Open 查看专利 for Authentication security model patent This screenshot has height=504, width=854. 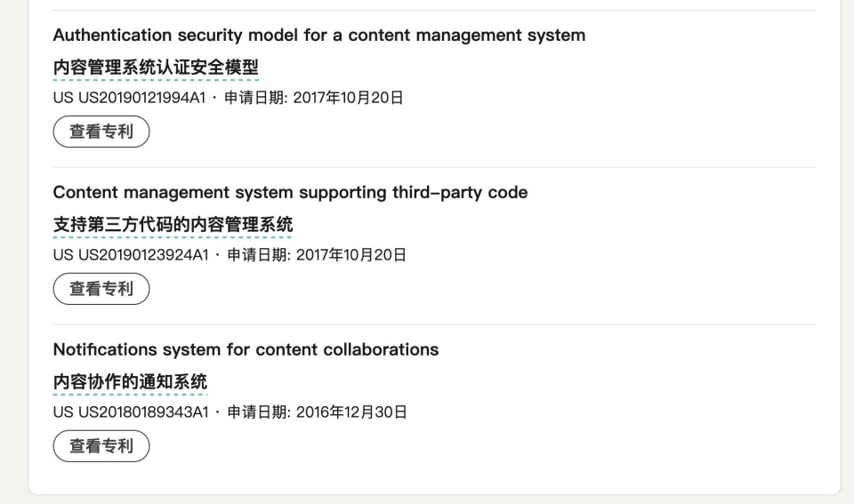click(101, 132)
